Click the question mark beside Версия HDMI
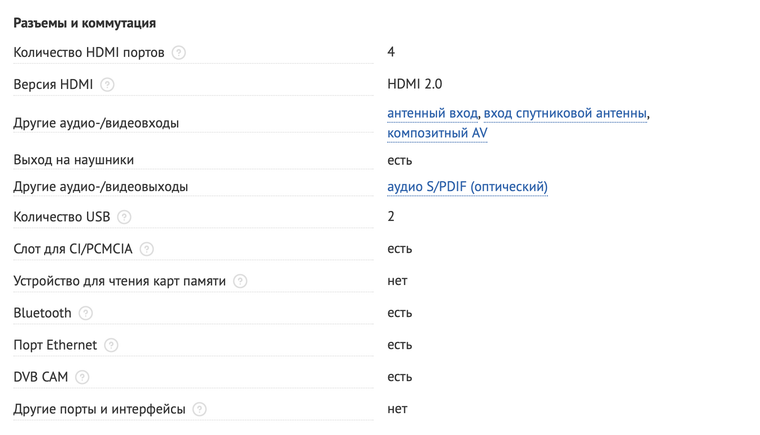This screenshot has width=760, height=435. pos(107,84)
